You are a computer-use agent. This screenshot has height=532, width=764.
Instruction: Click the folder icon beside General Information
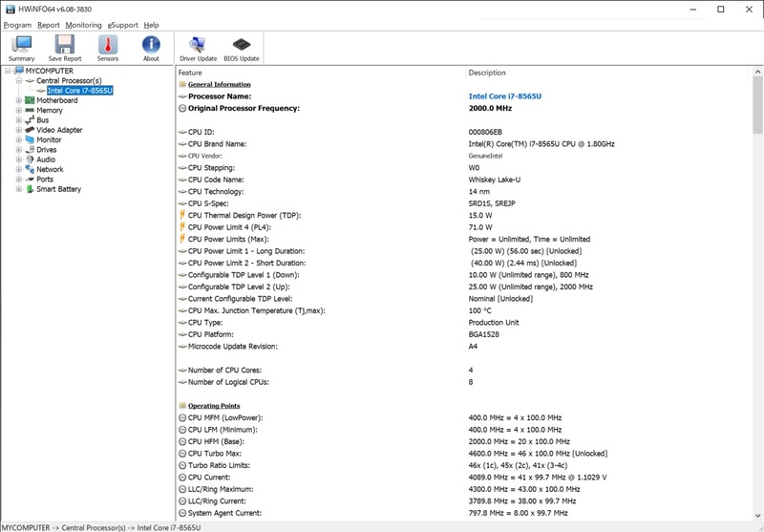(x=182, y=84)
